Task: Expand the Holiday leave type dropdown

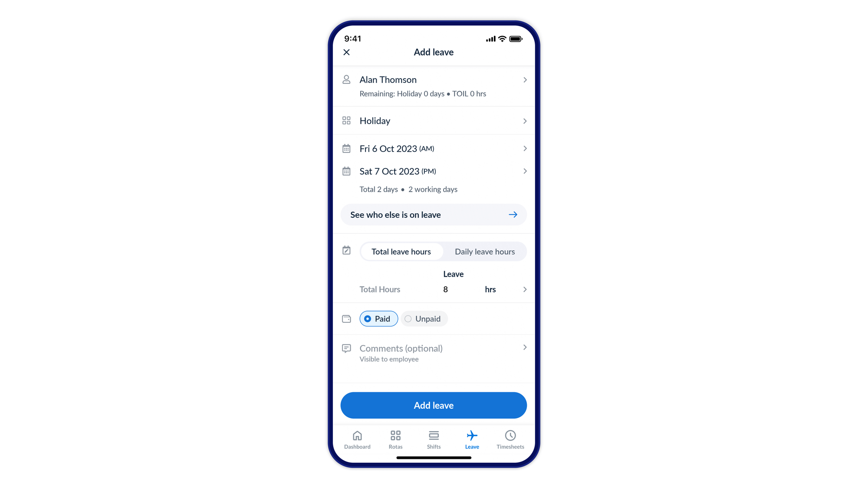Action: (434, 120)
